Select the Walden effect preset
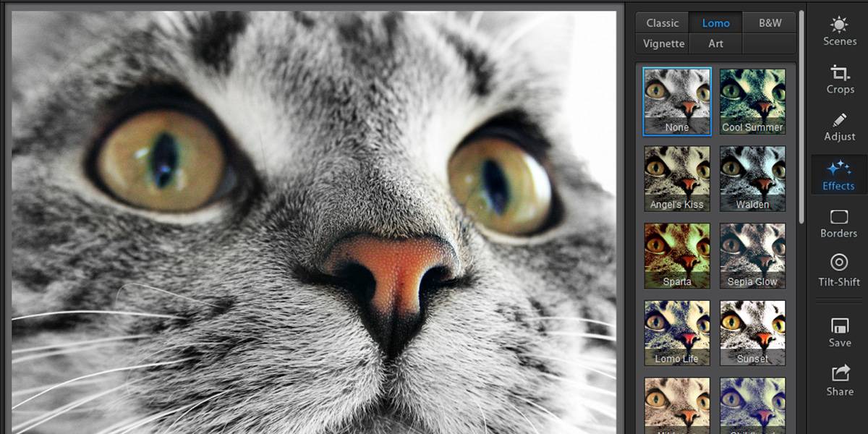The image size is (868, 434). pos(752,177)
